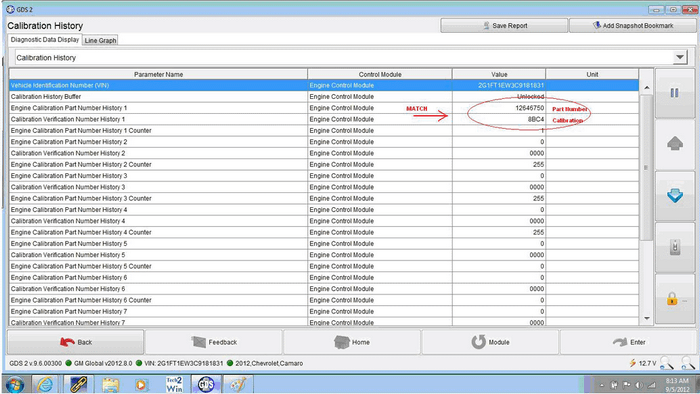
Task: Click the Unit column header
Action: pos(592,75)
